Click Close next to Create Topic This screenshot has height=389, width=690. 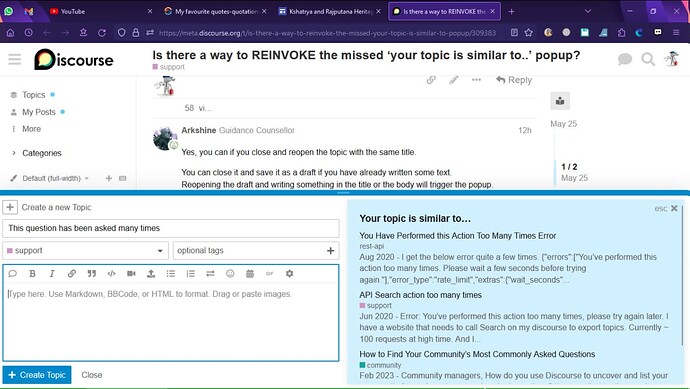pyautogui.click(x=92, y=375)
